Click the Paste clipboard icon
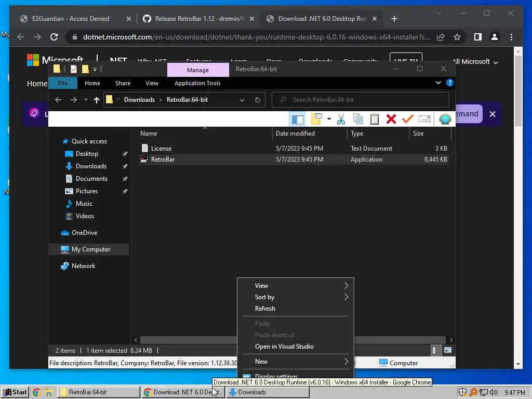Image resolution: width=532 pixels, height=399 pixels. (x=374, y=119)
